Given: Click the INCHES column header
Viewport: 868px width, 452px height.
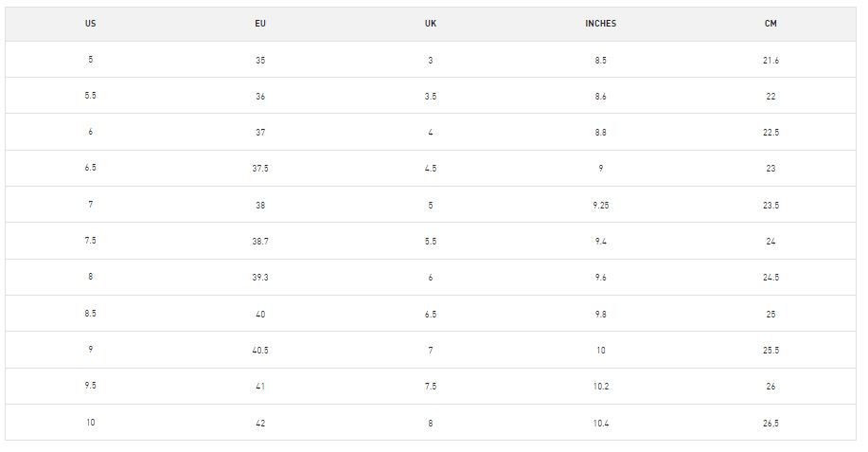Looking at the screenshot, I should (x=600, y=24).
